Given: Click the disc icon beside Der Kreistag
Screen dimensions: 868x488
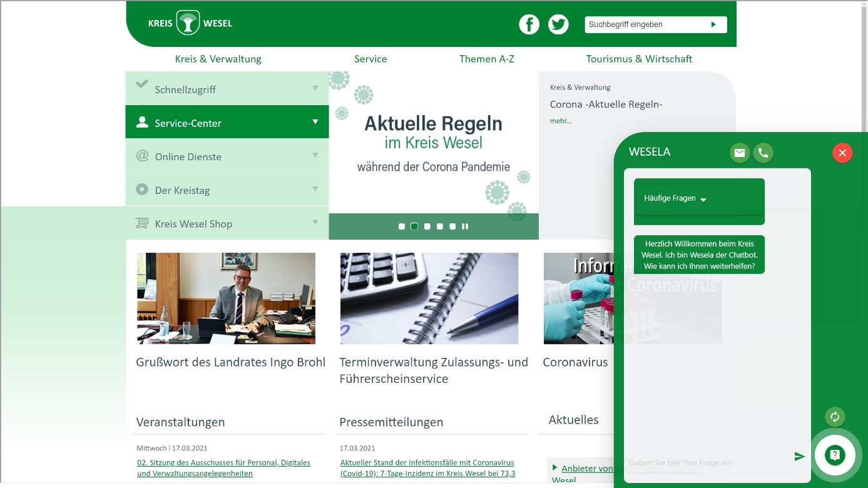Looking at the screenshot, I should click(142, 190).
